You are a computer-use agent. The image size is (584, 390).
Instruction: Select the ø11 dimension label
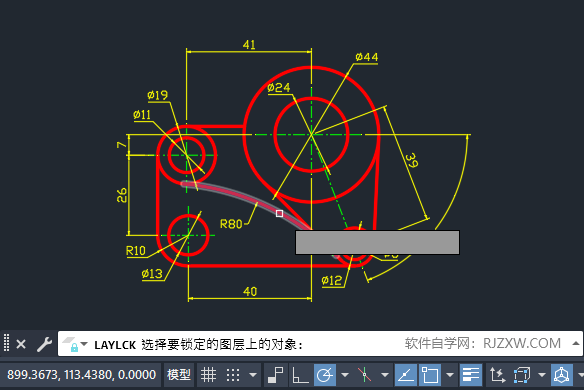click(142, 114)
